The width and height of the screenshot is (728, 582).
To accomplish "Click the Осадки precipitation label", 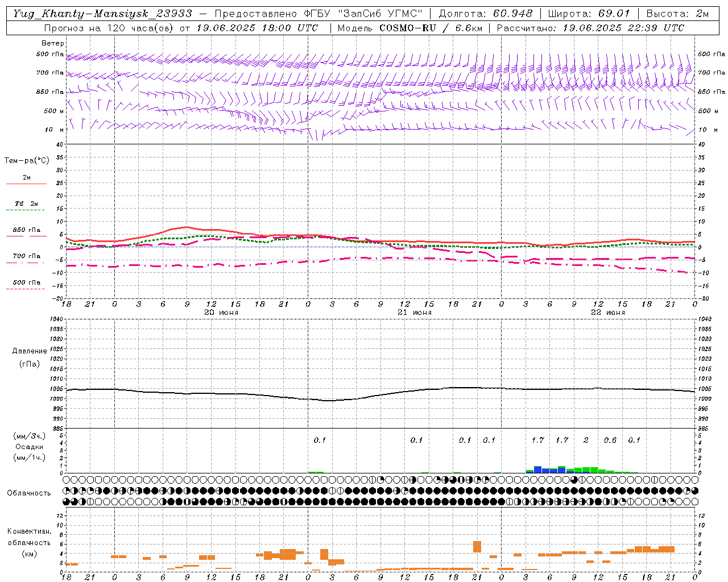I will coord(29,447).
